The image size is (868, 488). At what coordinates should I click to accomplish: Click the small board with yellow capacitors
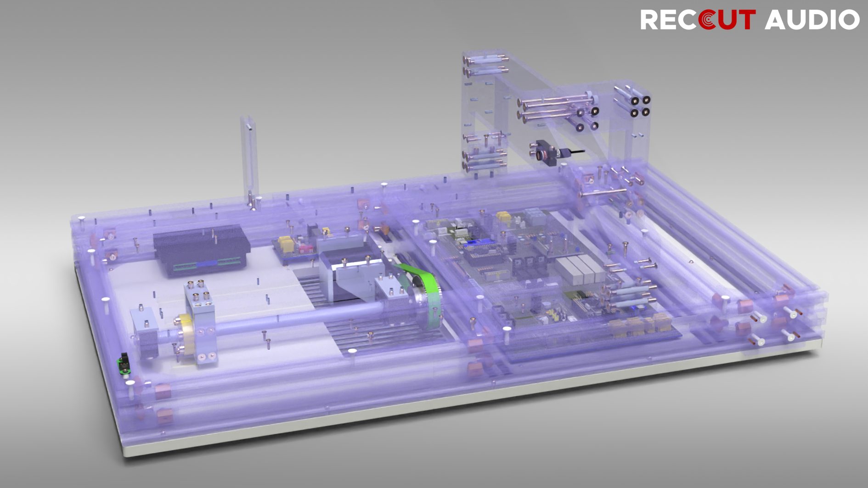tap(294, 248)
